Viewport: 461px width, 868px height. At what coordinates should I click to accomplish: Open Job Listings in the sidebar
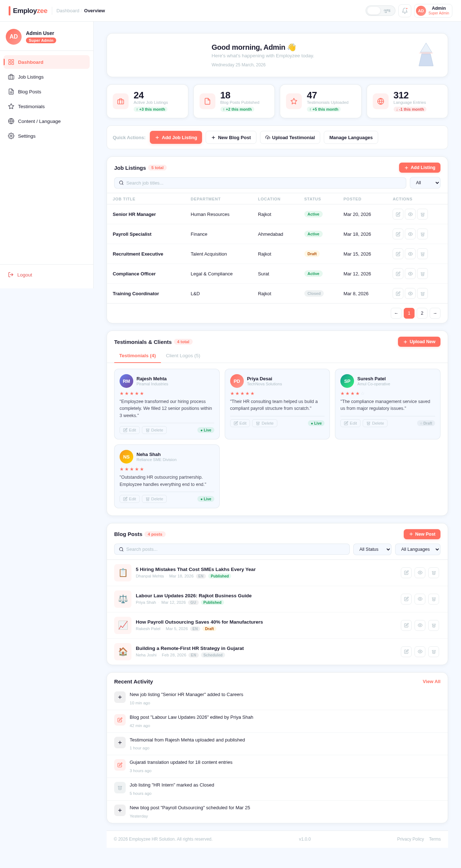point(46,77)
